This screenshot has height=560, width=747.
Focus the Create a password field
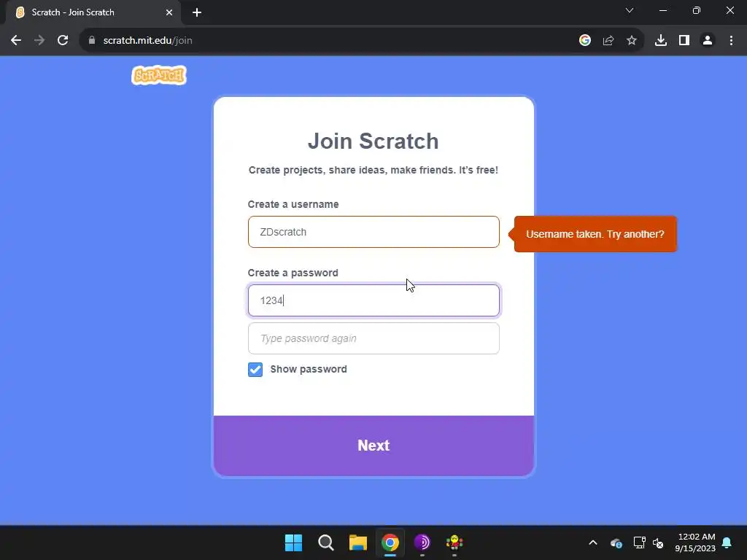tap(373, 300)
